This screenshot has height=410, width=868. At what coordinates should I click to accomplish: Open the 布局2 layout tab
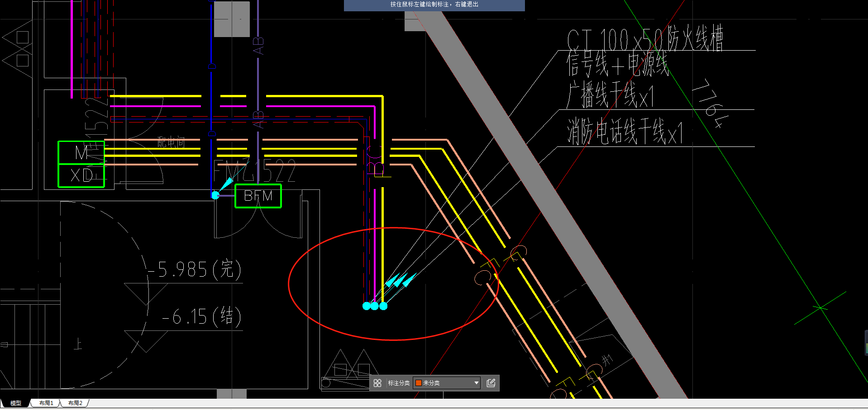75,403
